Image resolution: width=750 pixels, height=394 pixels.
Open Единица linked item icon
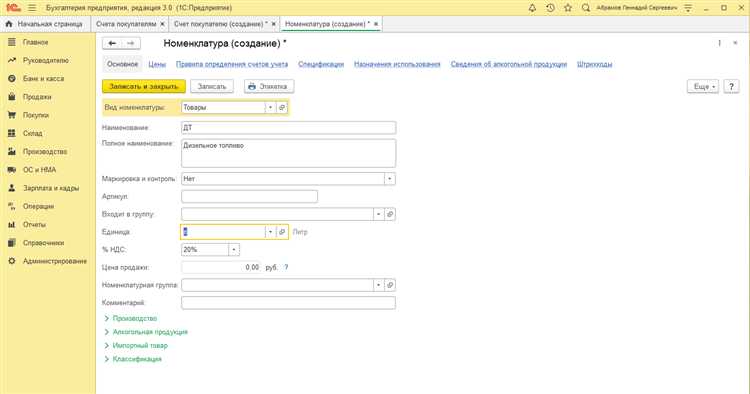click(x=282, y=232)
